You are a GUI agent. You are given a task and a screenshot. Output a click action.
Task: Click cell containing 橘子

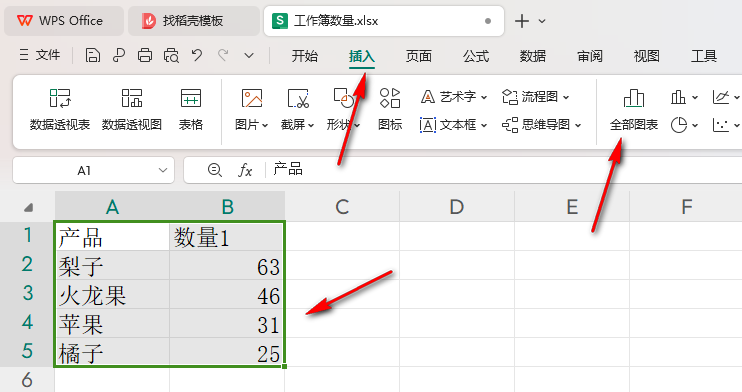112,352
